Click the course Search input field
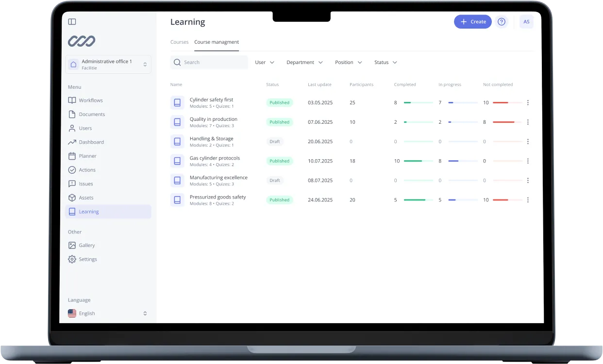The image size is (603, 364). click(x=214, y=63)
